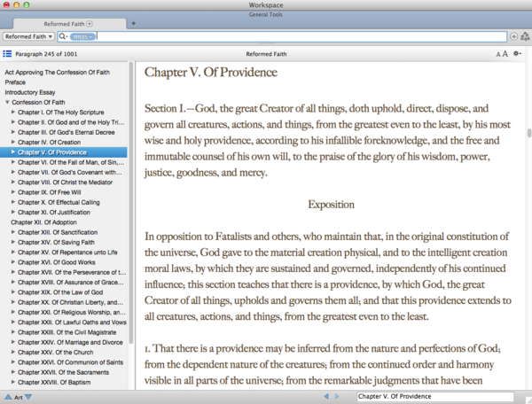Increase text size with the large A
This screenshot has height=404, width=532.
point(505,53)
